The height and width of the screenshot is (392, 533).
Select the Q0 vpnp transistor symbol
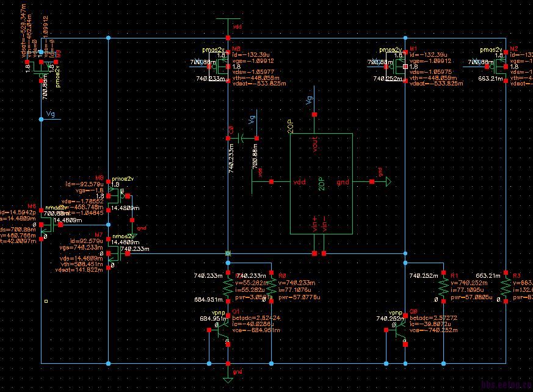point(396,330)
